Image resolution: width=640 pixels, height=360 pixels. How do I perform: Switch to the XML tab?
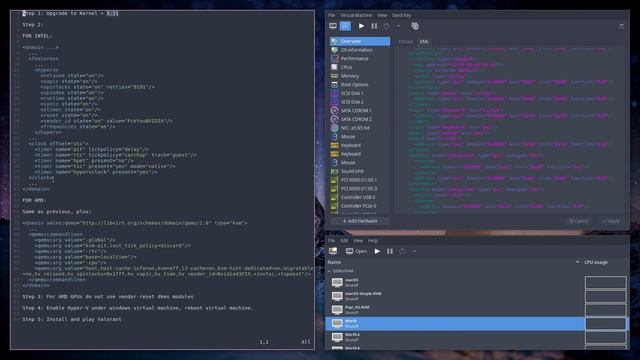(x=424, y=42)
